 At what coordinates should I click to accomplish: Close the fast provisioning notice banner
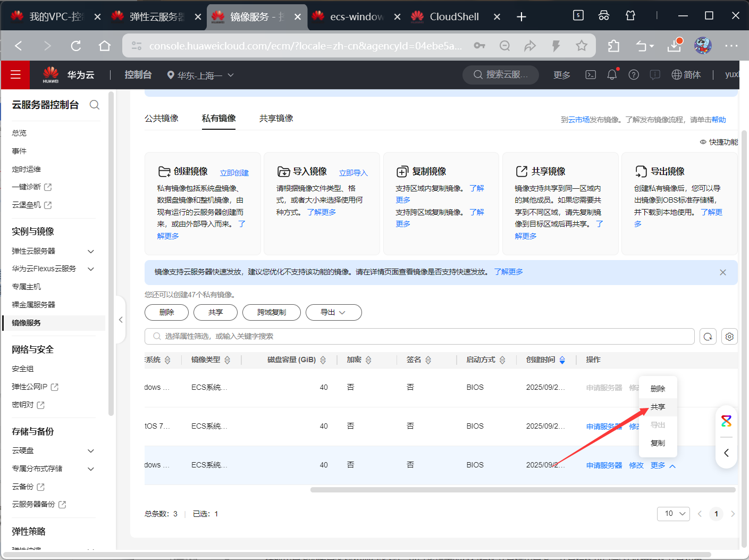tap(723, 272)
